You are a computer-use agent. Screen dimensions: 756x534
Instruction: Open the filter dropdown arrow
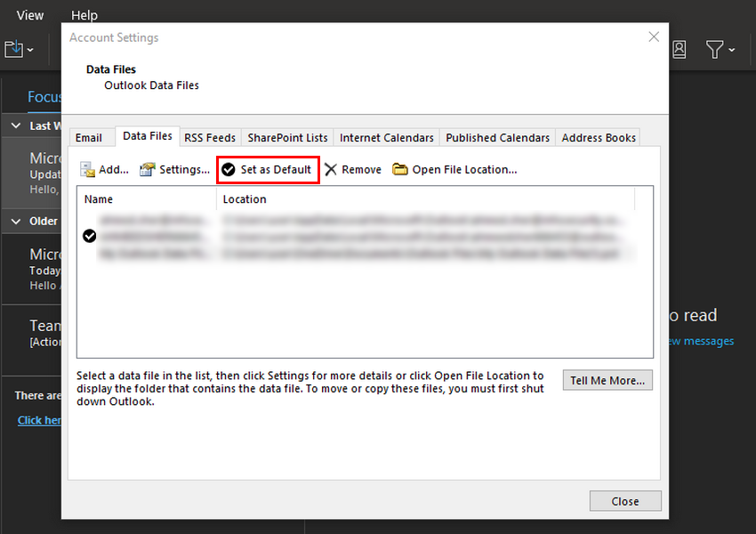(x=732, y=49)
